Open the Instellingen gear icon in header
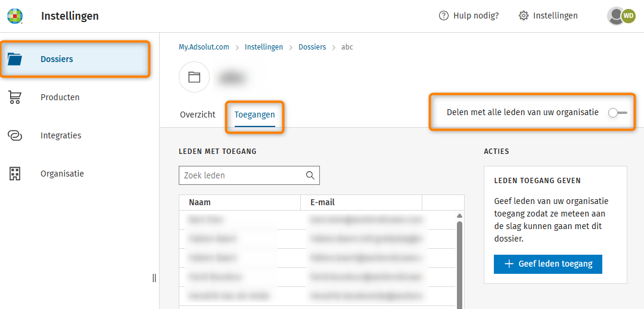The height and width of the screenshot is (309, 644). [524, 16]
